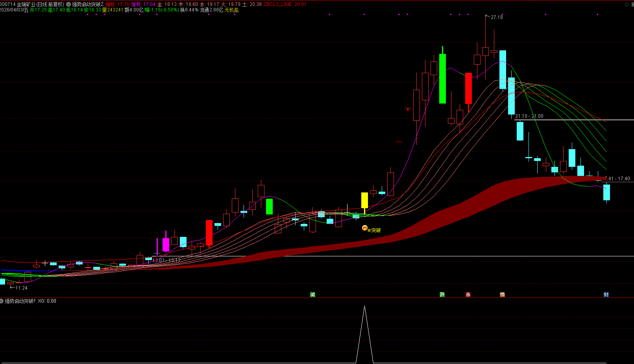This screenshot has width=634, height=364.
Task: Click the high price 高17.40
Action: pos(56,10)
